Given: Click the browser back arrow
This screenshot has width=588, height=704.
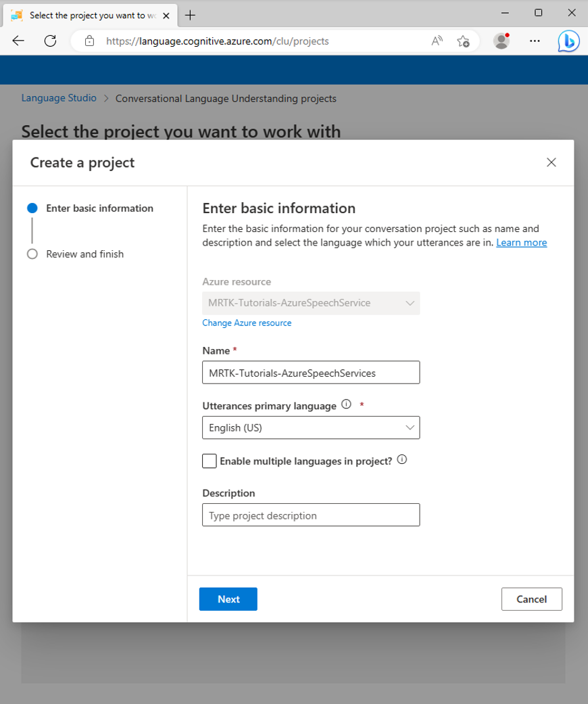Looking at the screenshot, I should pyautogui.click(x=18, y=41).
